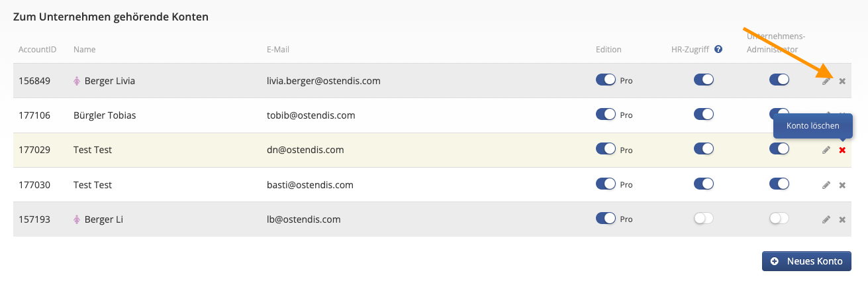The height and width of the screenshot is (287, 868).
Task: Delete the Berger Livia account
Action: click(842, 81)
